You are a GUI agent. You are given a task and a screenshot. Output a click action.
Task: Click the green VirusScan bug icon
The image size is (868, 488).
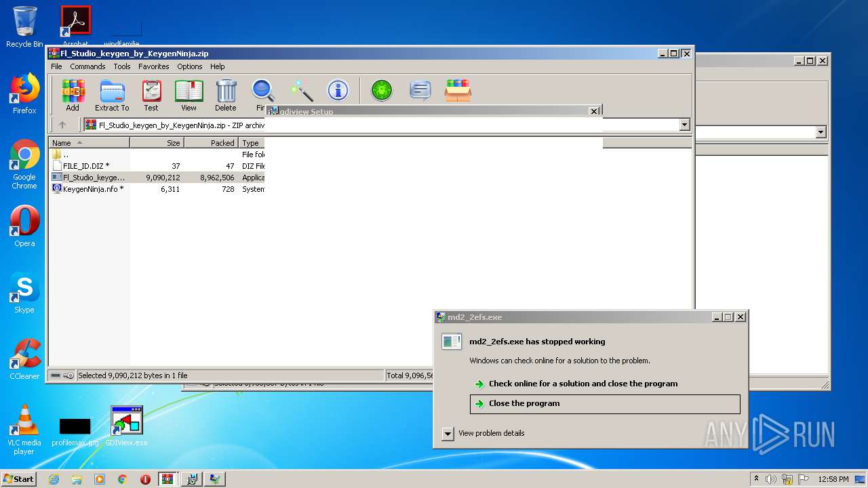[382, 91]
